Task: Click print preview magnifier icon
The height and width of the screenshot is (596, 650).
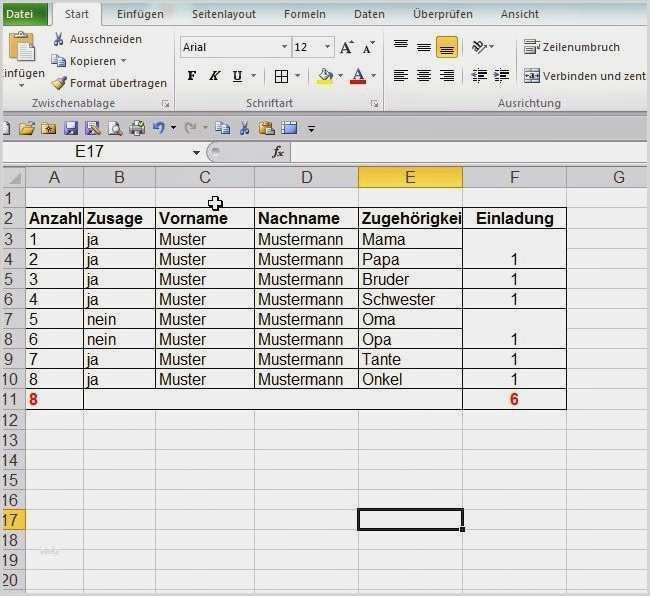Action: tap(115, 128)
